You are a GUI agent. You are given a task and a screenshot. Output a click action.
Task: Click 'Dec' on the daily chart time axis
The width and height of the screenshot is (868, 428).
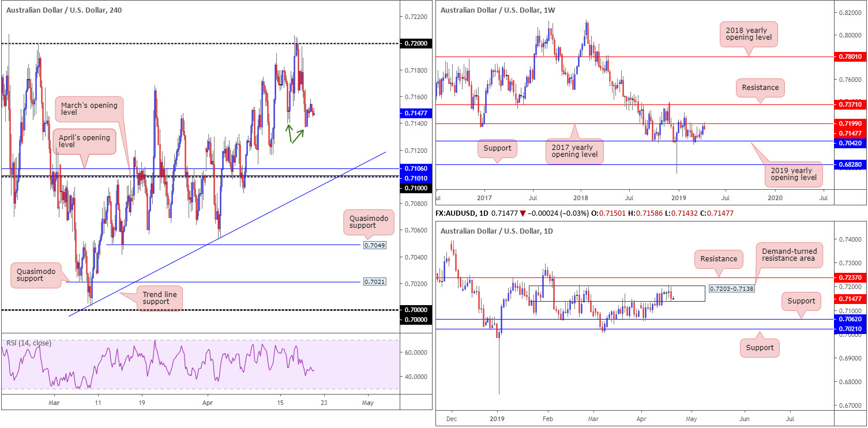[x=452, y=419]
